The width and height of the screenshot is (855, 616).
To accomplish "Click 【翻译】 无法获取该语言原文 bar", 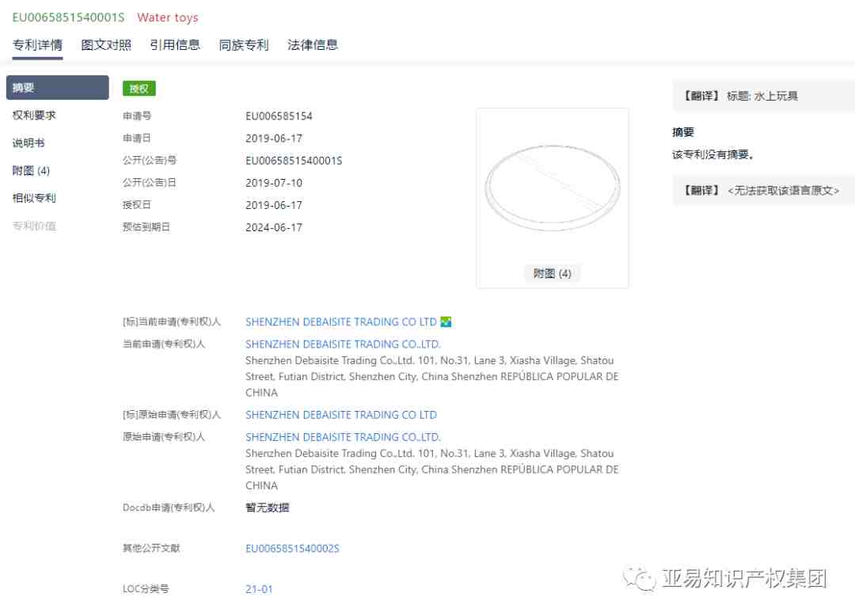I will 763,190.
